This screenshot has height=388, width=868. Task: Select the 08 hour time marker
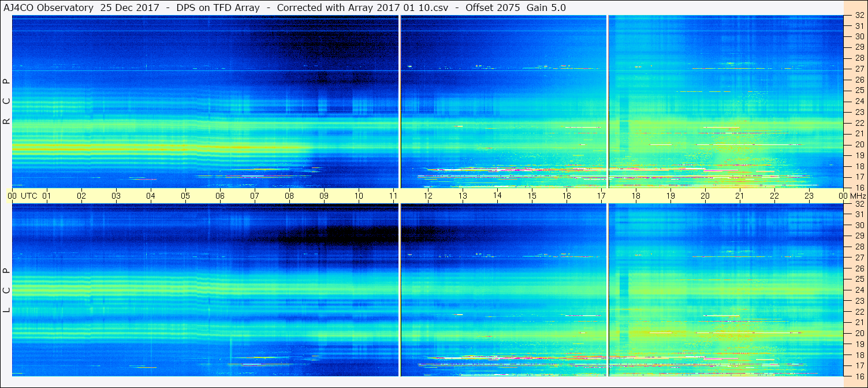(289, 196)
